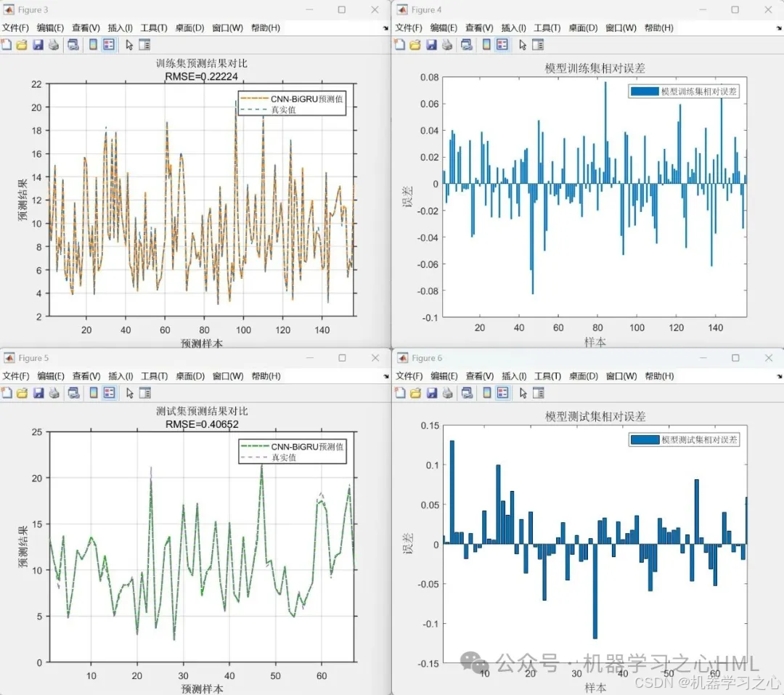
Task: Select Edit Plot arrow tool in Figure 5
Action: [x=130, y=394]
